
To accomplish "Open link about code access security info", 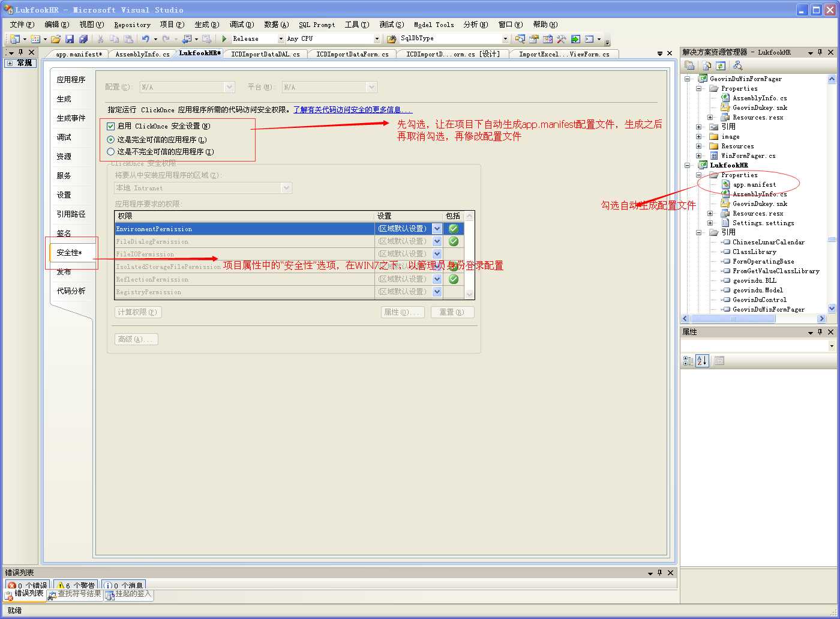I will click(353, 110).
